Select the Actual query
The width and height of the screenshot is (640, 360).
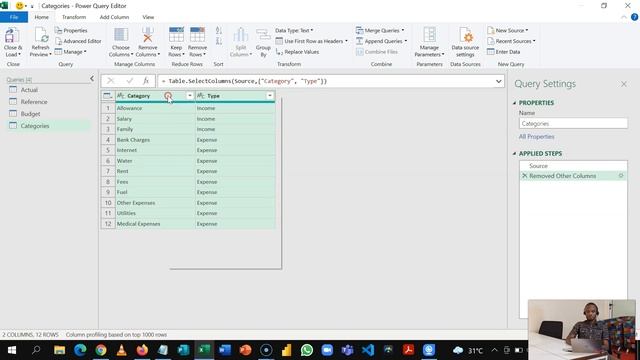click(48, 90)
